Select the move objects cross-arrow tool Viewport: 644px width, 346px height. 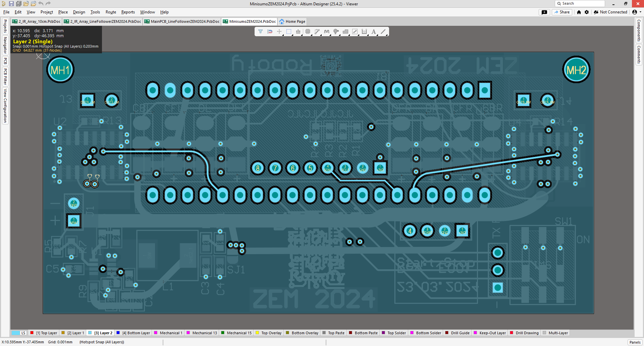(279, 32)
